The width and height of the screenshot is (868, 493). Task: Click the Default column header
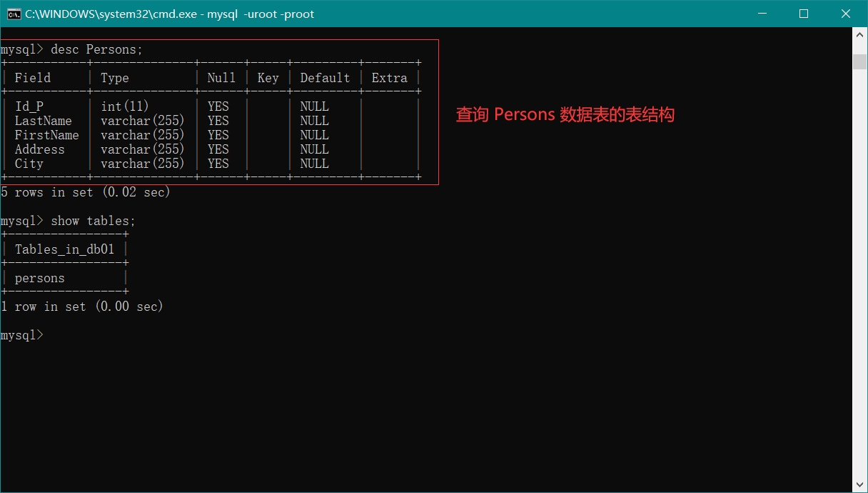[x=325, y=78]
